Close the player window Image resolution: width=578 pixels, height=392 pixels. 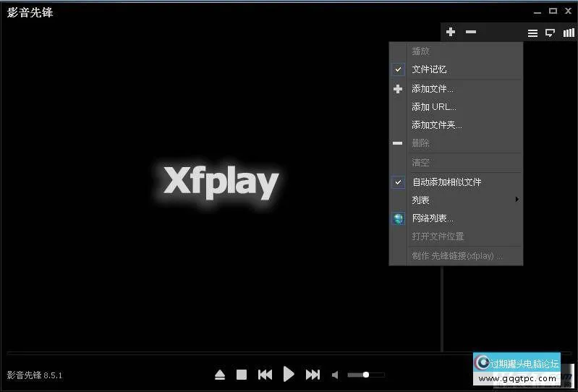569,11
